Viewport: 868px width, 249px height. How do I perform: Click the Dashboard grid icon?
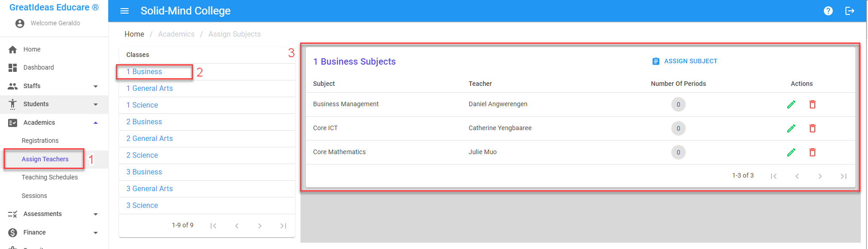pos(13,68)
